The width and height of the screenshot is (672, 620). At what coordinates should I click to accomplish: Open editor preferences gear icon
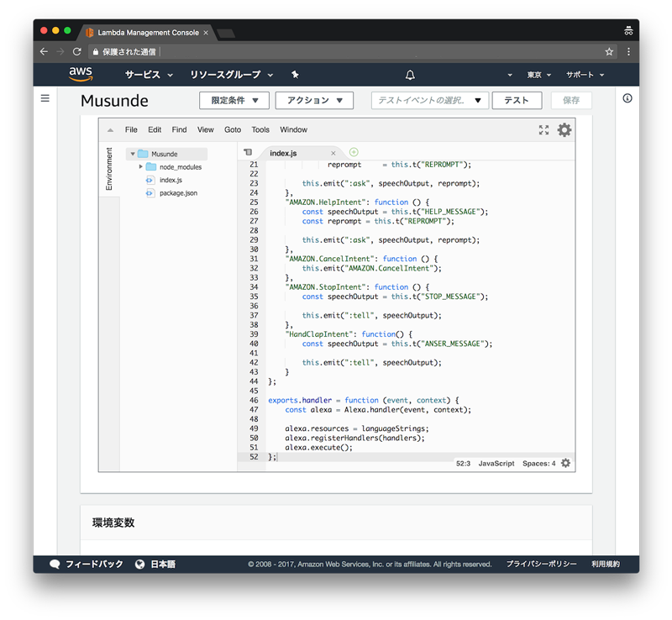coord(564,130)
